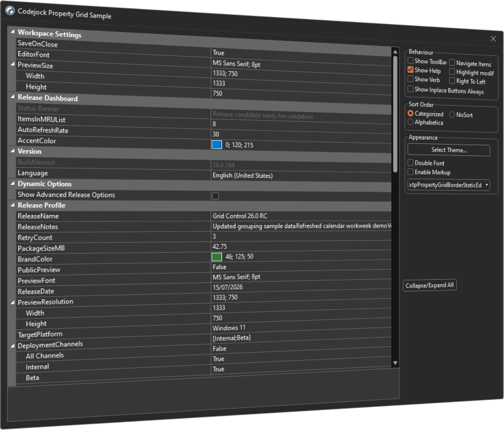
Task: Select the ItemsInMRUList property label
Action: click(x=42, y=119)
